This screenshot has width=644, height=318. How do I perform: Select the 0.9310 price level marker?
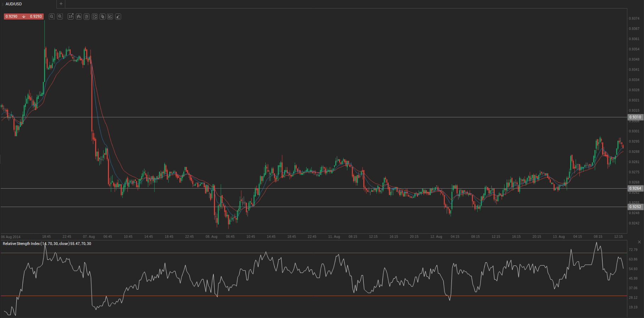click(x=635, y=117)
